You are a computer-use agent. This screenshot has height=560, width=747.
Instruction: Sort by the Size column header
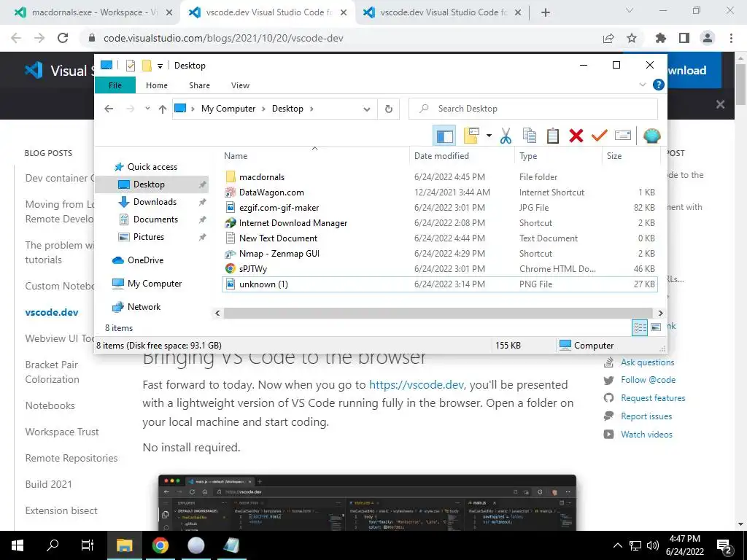pyautogui.click(x=631, y=156)
